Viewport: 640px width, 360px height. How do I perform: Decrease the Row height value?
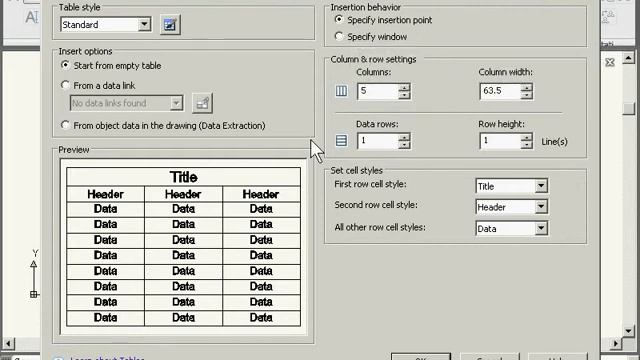tap(527, 145)
